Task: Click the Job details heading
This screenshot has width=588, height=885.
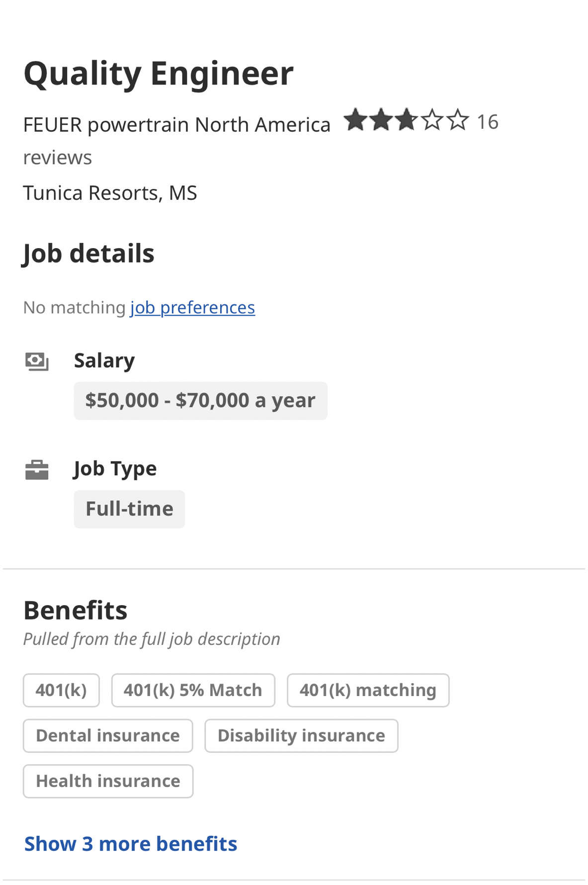Action: [x=88, y=254]
